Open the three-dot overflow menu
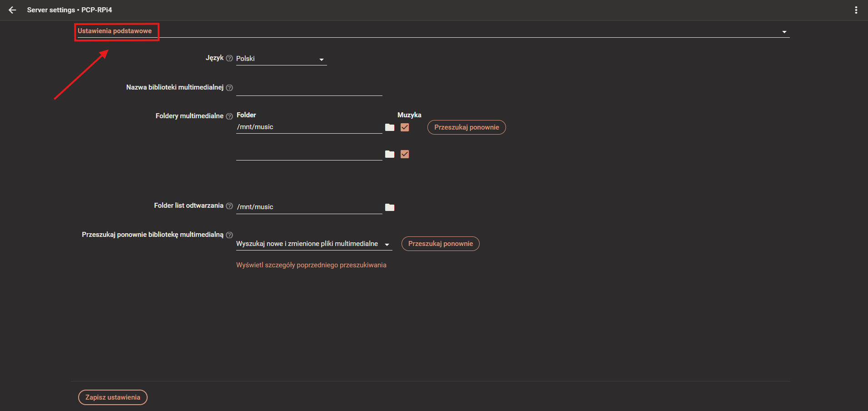This screenshot has width=868, height=411. point(856,10)
